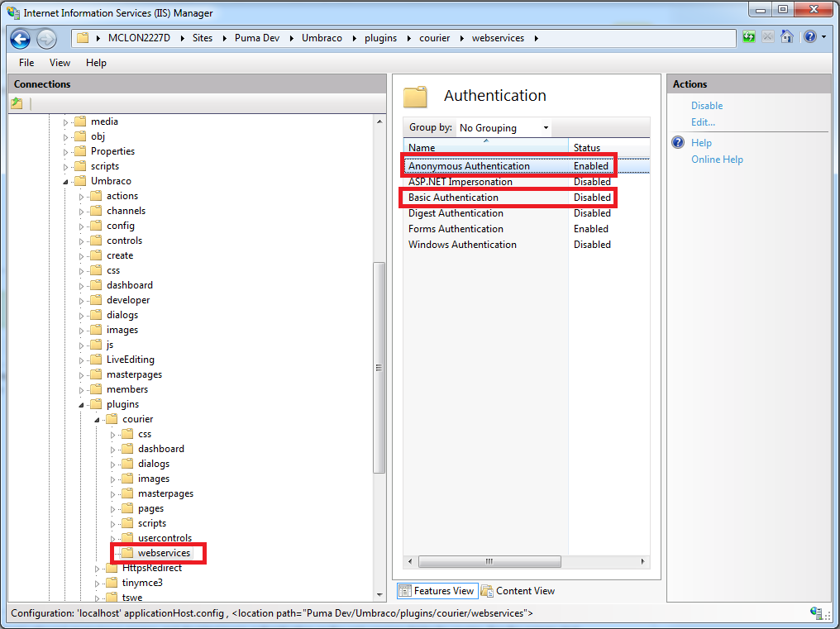The width and height of the screenshot is (840, 629).
Task: Click the webservices folder icon in tree
Action: tap(127, 552)
